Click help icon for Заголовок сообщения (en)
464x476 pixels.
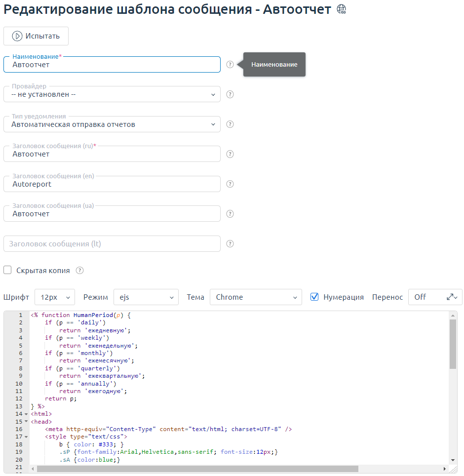coord(230,184)
